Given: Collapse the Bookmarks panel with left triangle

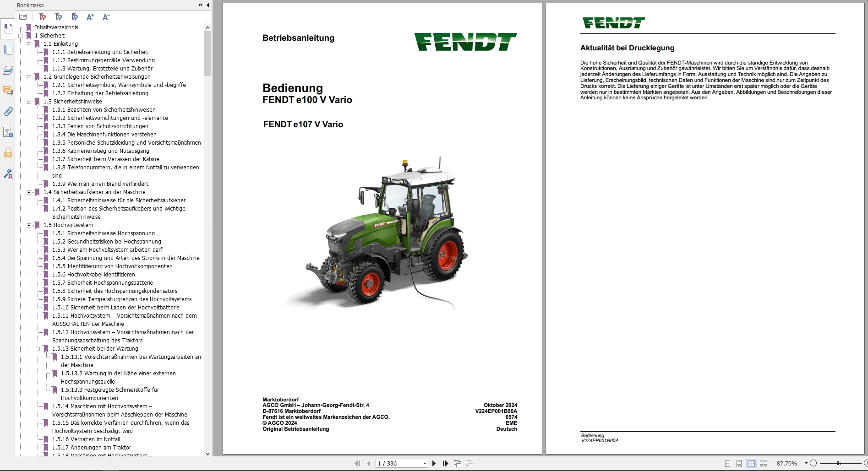Looking at the screenshot, I should [x=207, y=5].
